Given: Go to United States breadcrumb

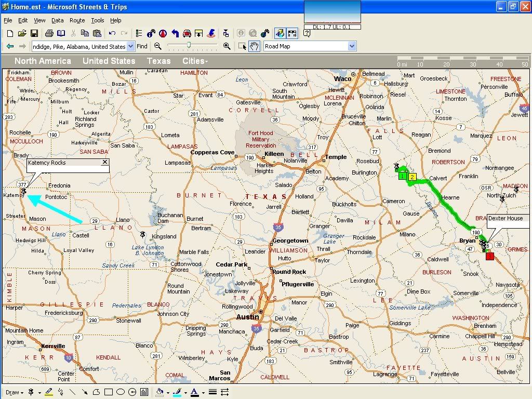Looking at the screenshot, I should pyautogui.click(x=109, y=61).
